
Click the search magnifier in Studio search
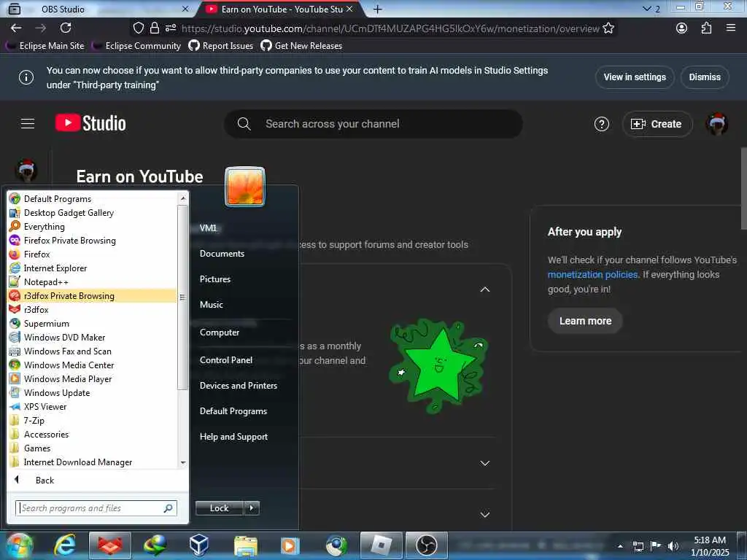coord(244,124)
